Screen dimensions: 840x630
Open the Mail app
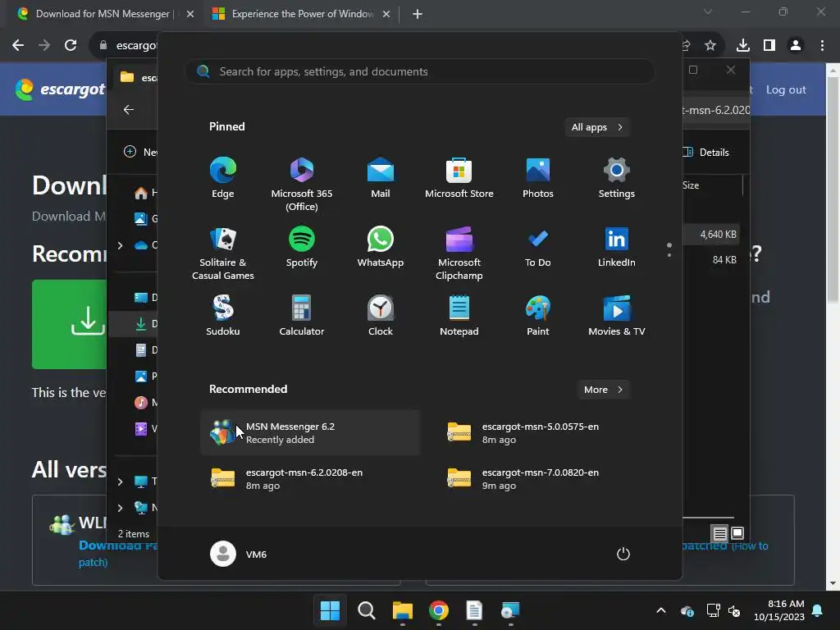[x=381, y=178]
